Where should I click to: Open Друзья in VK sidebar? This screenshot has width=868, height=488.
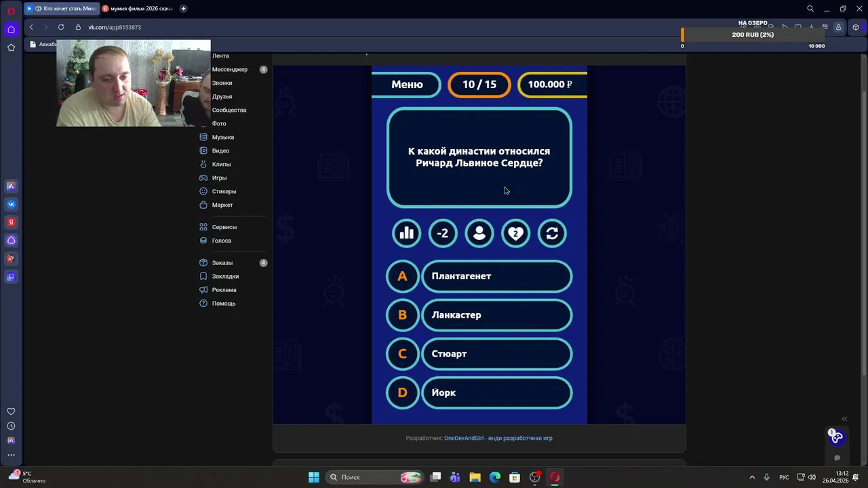[x=222, y=96]
